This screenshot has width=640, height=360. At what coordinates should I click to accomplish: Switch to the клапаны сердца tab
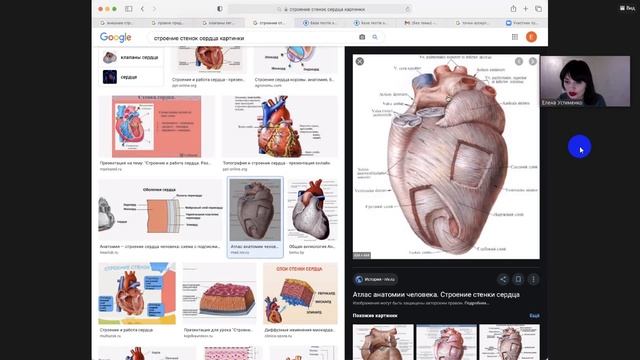(x=219, y=23)
